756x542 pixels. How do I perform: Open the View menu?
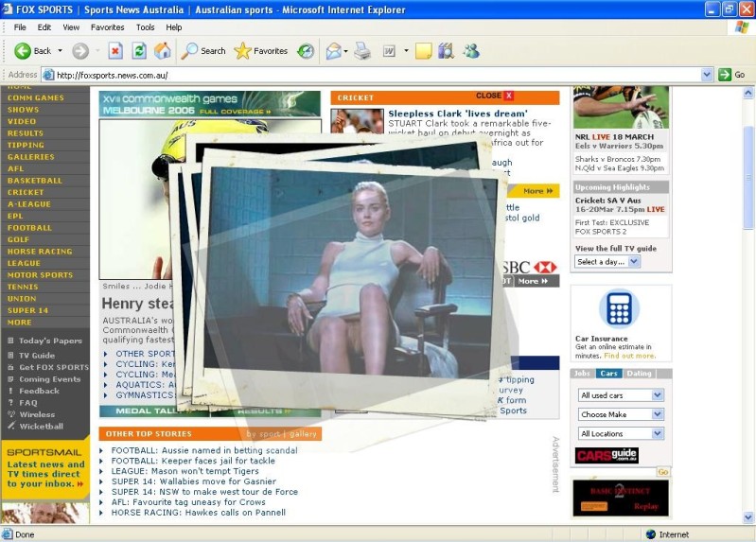[71, 27]
